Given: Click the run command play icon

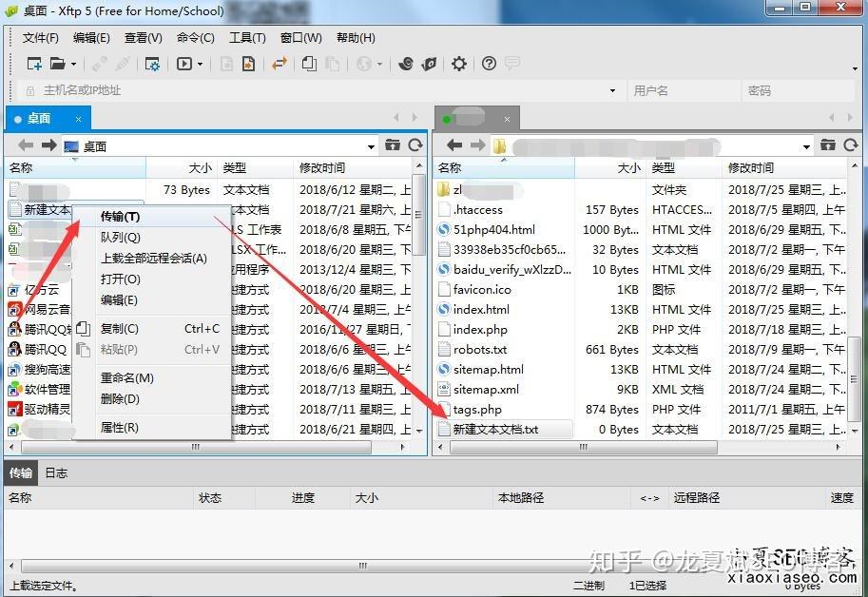Looking at the screenshot, I should pos(183,64).
